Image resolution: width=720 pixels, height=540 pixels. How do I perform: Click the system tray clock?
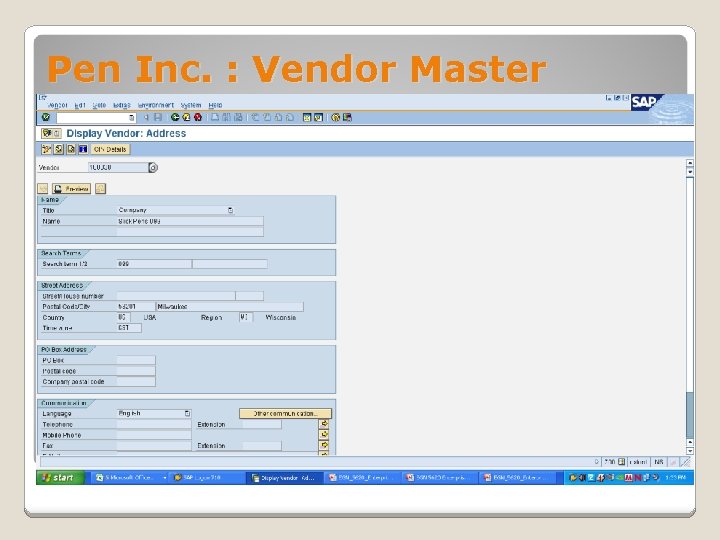coord(675,478)
